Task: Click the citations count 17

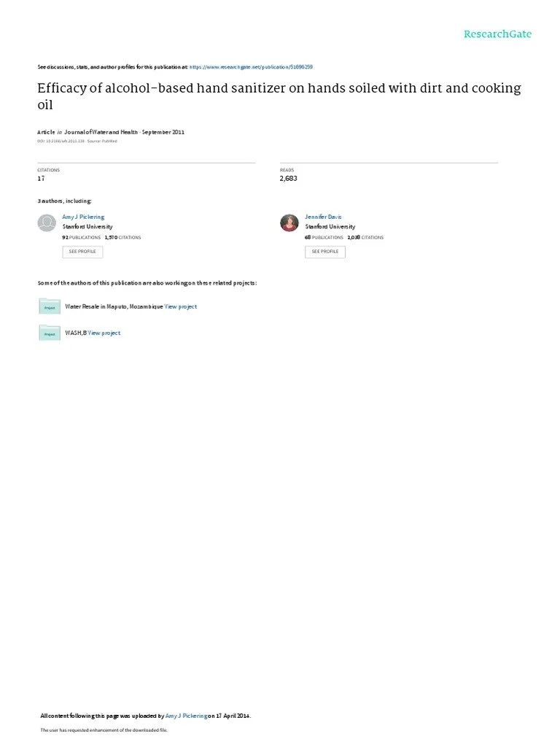Action: coord(41,178)
